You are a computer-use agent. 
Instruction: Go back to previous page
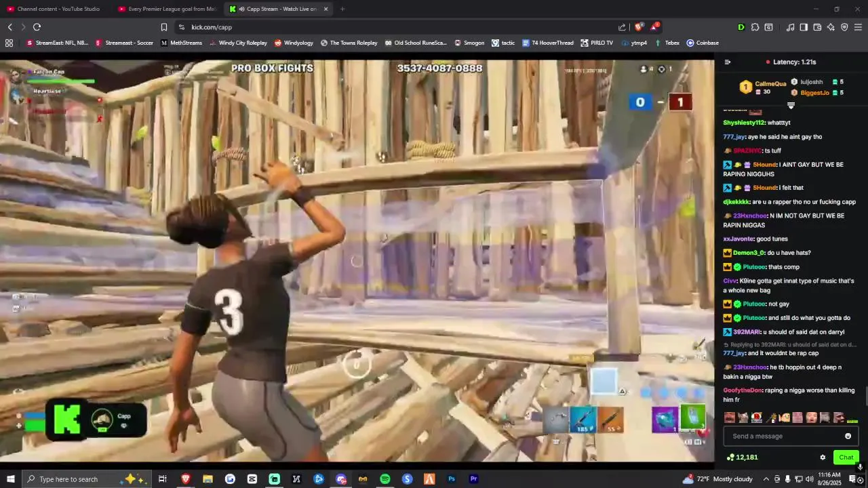tap(9, 27)
